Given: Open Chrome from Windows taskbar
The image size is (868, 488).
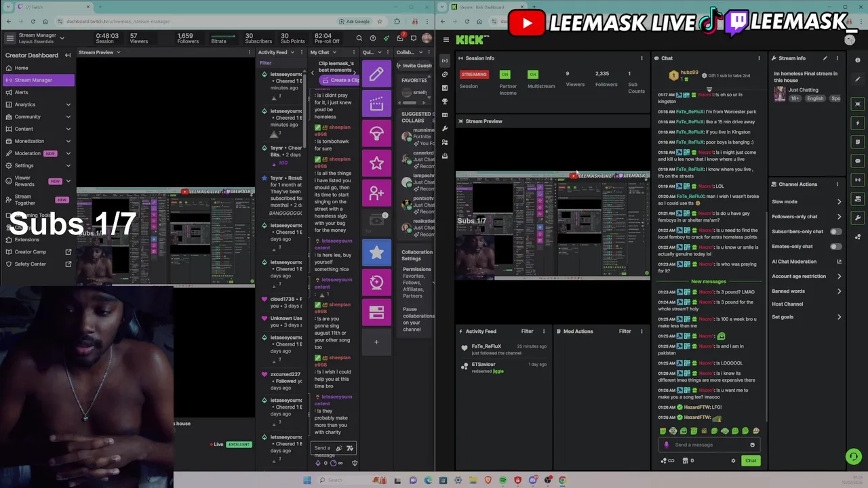Looking at the screenshot, I should (x=562, y=481).
